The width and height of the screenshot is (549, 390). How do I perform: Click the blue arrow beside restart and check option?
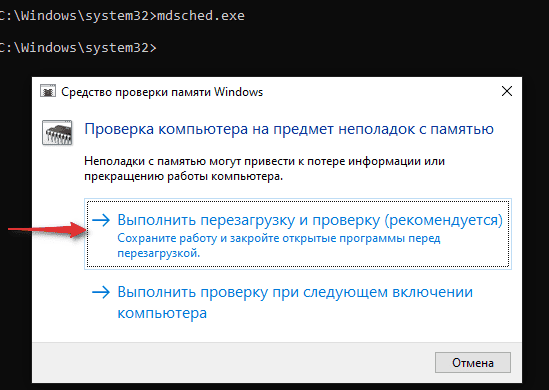101,220
